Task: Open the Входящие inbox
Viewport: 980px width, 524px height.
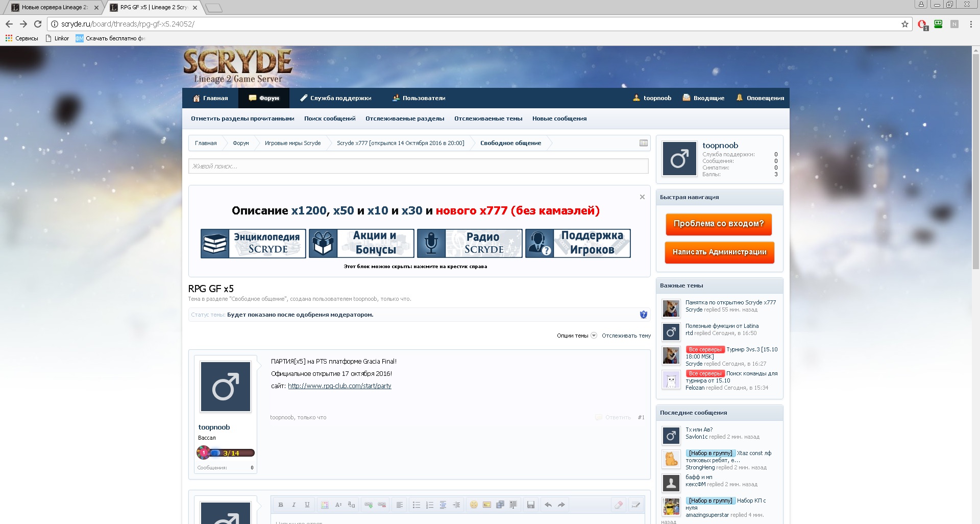Action: pos(704,98)
